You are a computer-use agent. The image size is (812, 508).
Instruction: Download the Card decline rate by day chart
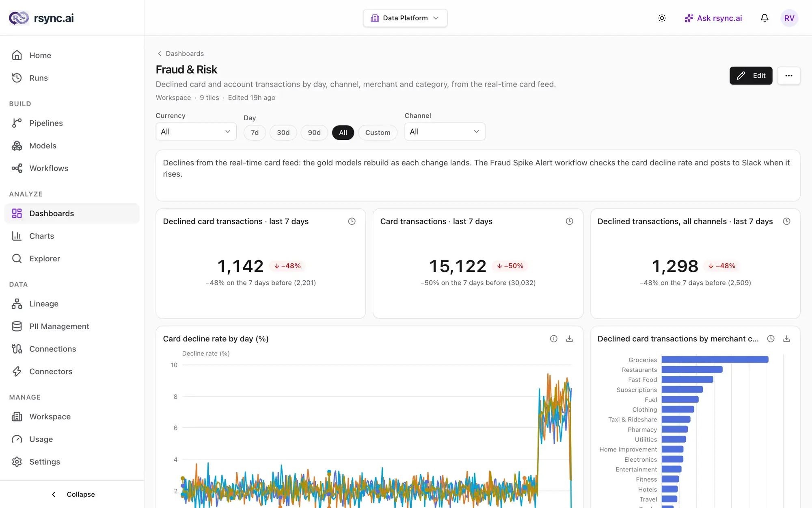569,339
